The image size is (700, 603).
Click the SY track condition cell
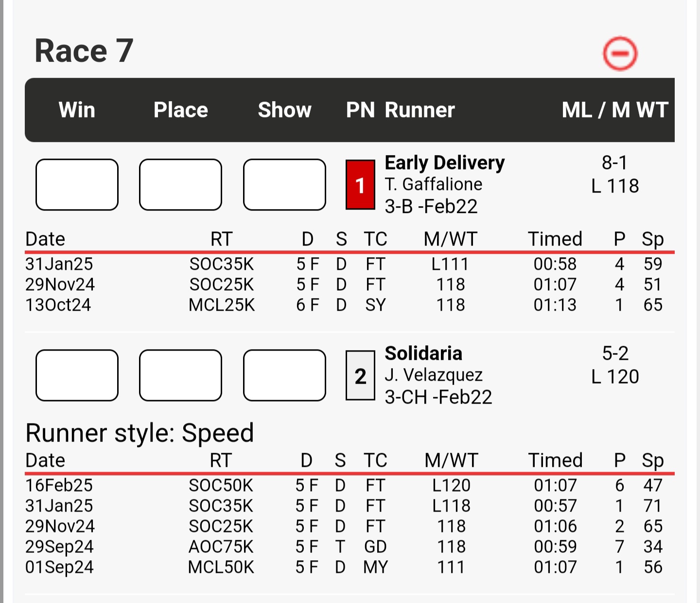click(x=375, y=305)
